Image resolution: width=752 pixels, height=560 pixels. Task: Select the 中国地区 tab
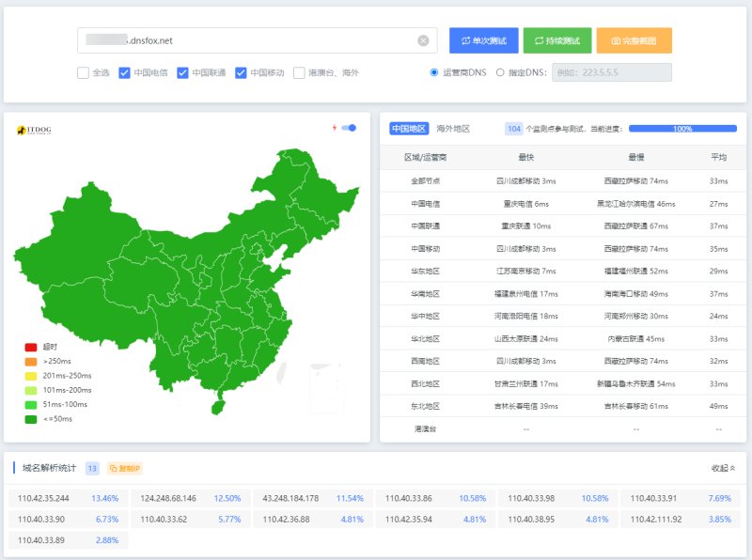[409, 129]
